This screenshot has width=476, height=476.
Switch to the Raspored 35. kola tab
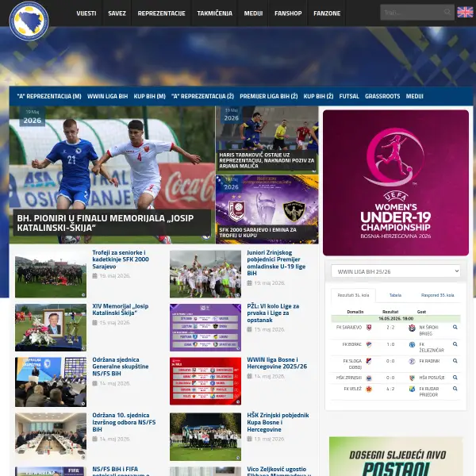tap(437, 295)
